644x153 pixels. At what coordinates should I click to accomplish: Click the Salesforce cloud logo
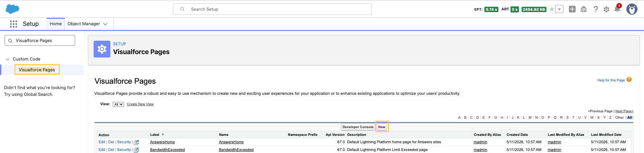(x=12, y=9)
